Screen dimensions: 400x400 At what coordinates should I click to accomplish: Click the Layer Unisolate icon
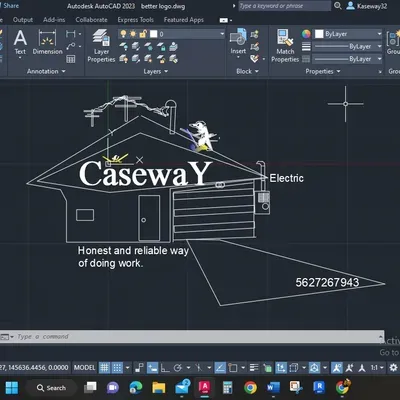coord(136,59)
